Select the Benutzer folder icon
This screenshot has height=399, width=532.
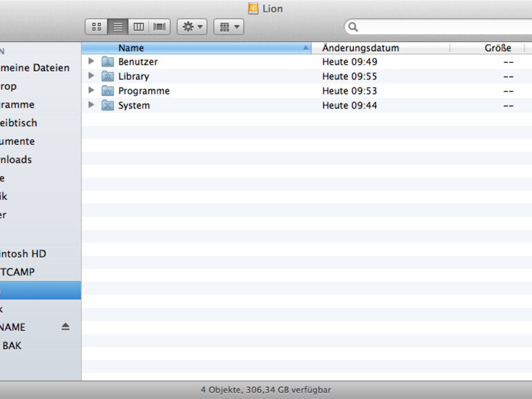pos(108,61)
